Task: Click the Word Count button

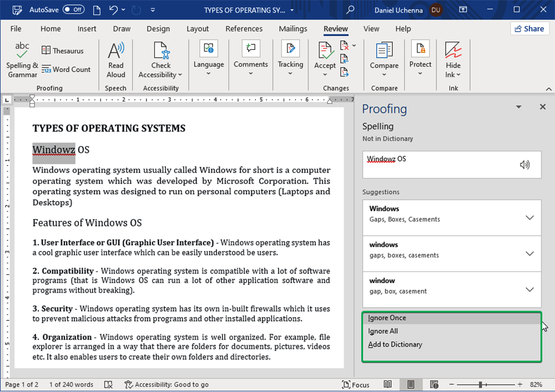Action: coord(65,69)
